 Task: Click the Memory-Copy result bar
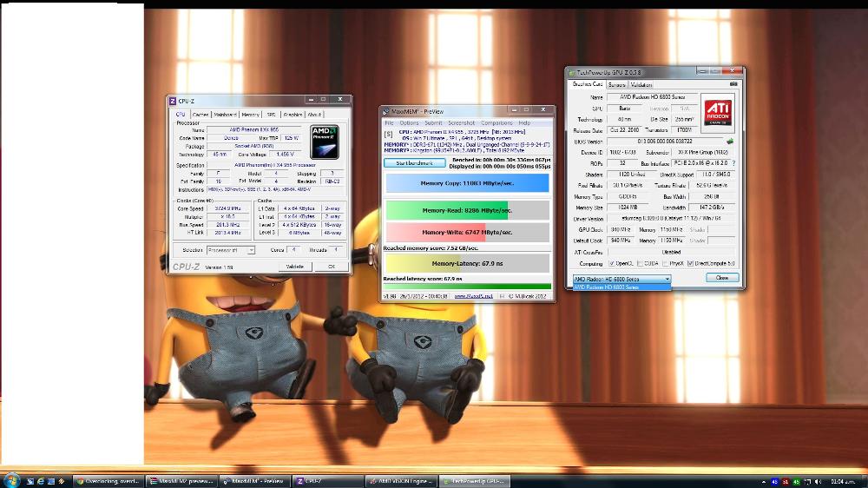[467, 183]
